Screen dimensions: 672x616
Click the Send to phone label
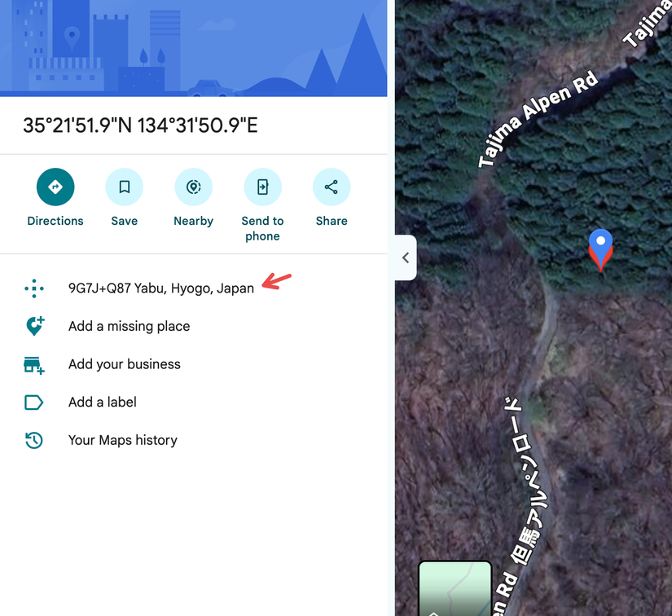(x=263, y=228)
